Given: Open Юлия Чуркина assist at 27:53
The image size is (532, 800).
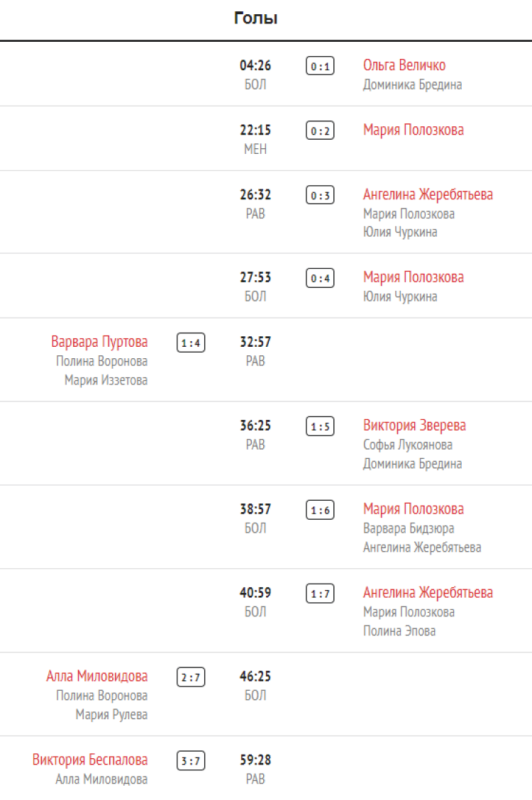Looking at the screenshot, I should tap(400, 296).
